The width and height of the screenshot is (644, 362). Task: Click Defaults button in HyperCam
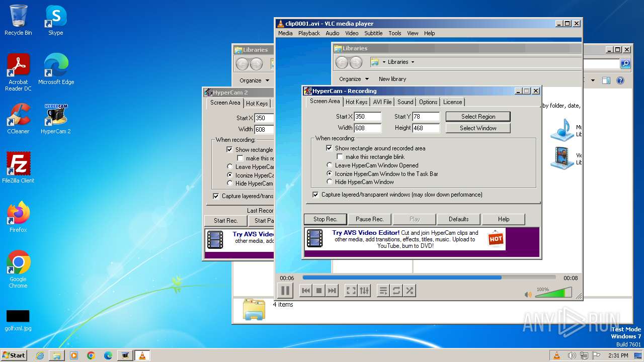458,219
